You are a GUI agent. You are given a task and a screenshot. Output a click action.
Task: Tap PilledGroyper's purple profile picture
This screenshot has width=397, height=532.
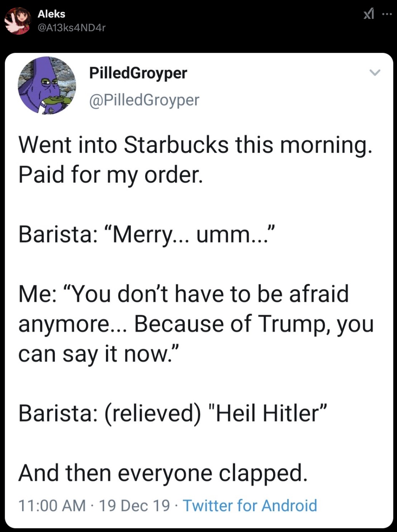pyautogui.click(x=47, y=85)
